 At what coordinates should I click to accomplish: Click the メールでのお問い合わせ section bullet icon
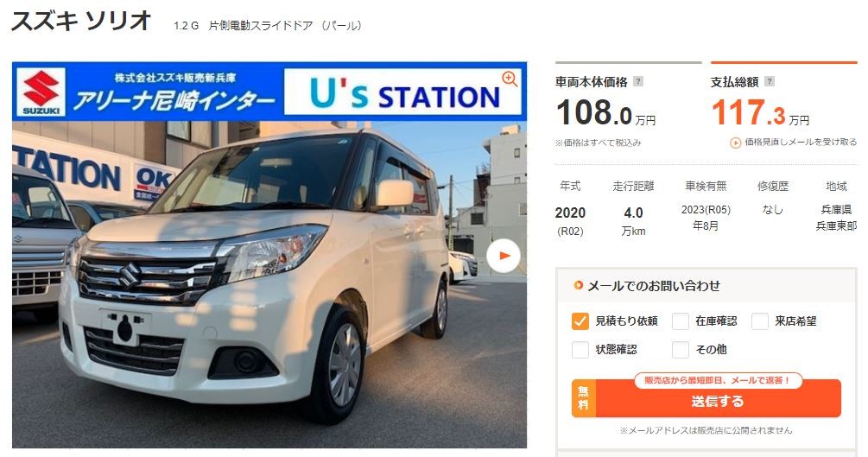pyautogui.click(x=579, y=286)
